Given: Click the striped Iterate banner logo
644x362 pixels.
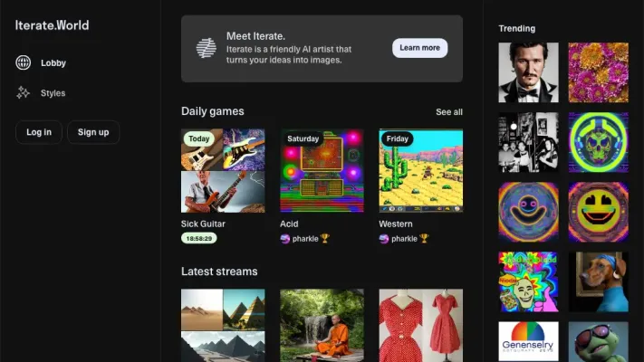Looking at the screenshot, I should 207,48.
